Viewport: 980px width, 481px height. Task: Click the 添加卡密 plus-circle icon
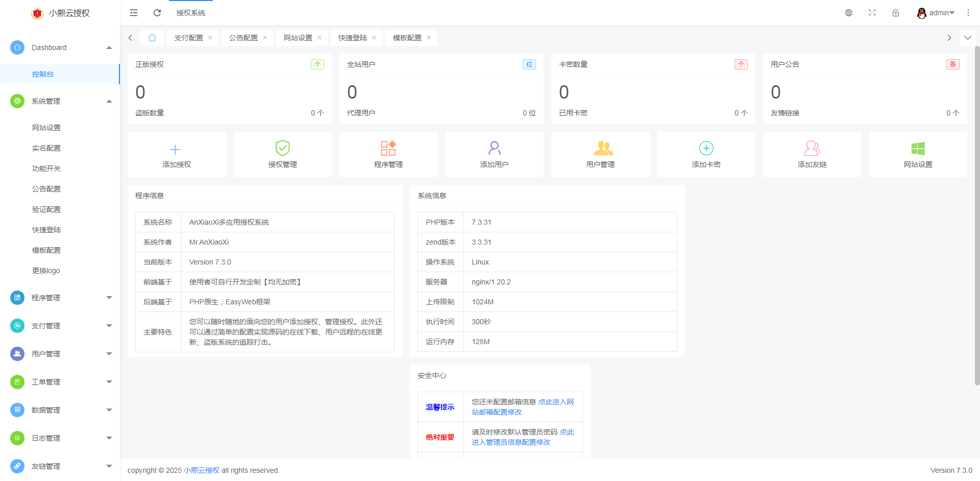706,154
